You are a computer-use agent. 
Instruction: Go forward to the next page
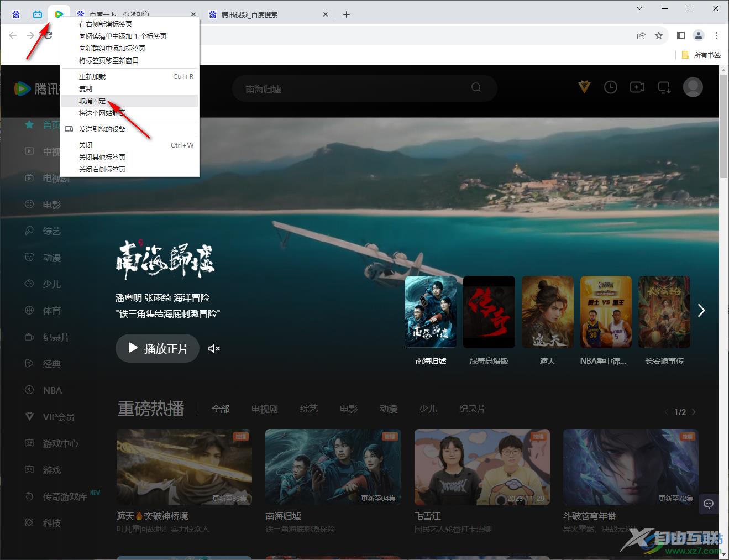(x=30, y=35)
